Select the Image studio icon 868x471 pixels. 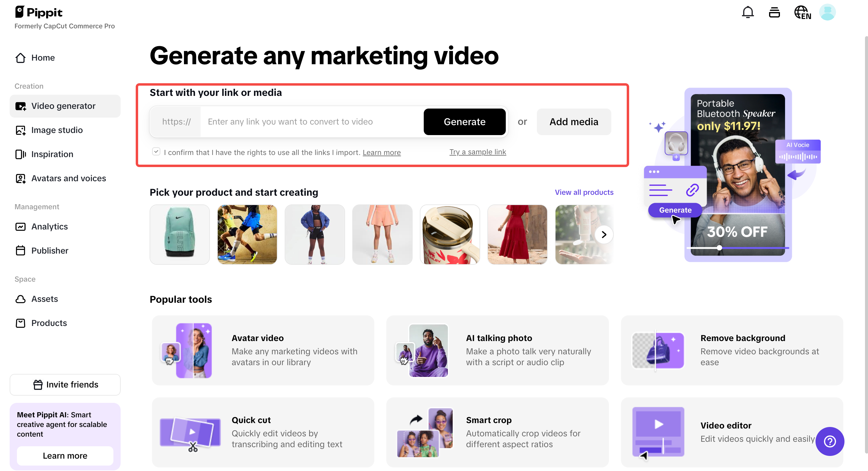(x=21, y=130)
